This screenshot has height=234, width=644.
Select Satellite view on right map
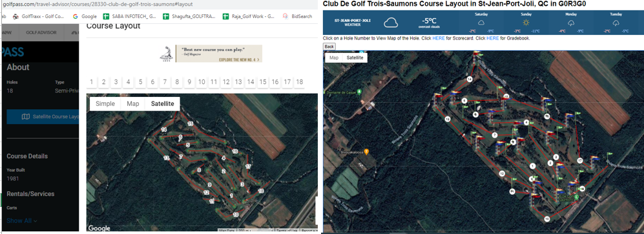(355, 58)
